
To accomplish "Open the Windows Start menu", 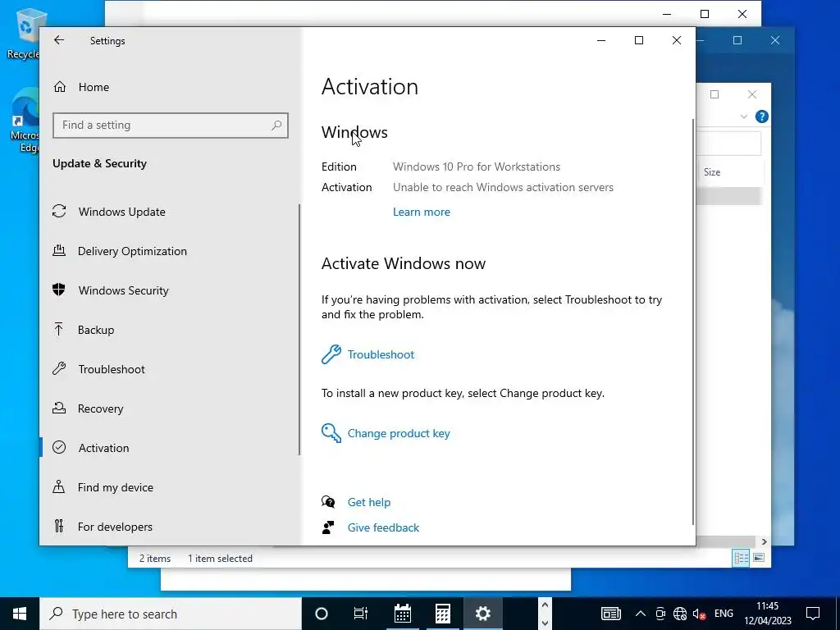I will tap(20, 614).
